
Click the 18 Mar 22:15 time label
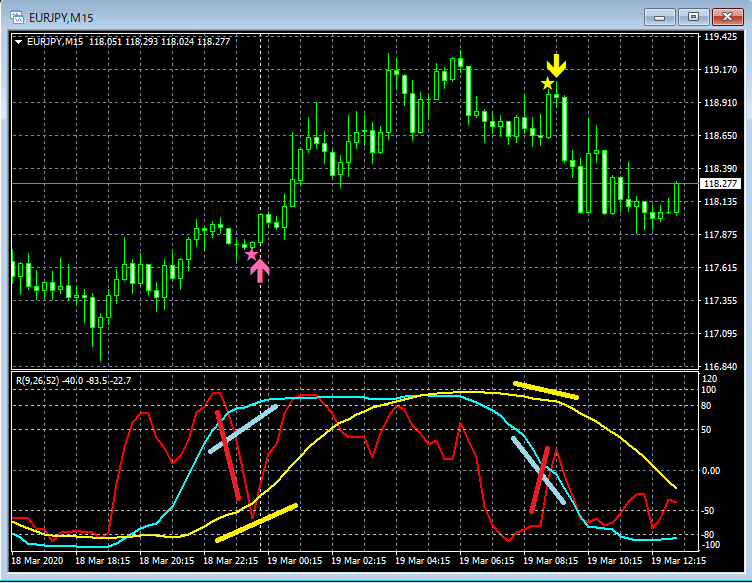coord(231,560)
